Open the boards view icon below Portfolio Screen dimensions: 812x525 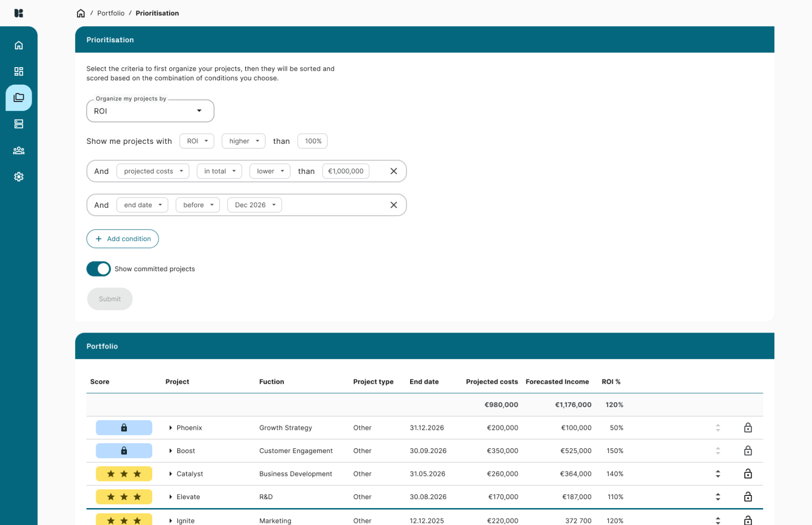coord(19,124)
